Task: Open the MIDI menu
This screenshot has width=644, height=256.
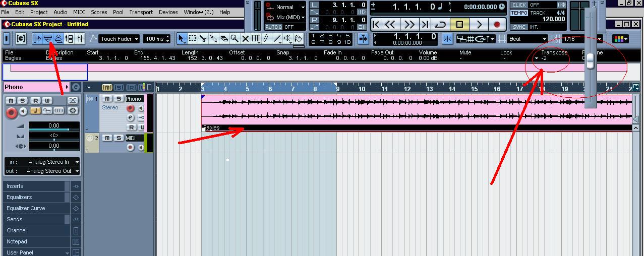Action: [x=79, y=12]
